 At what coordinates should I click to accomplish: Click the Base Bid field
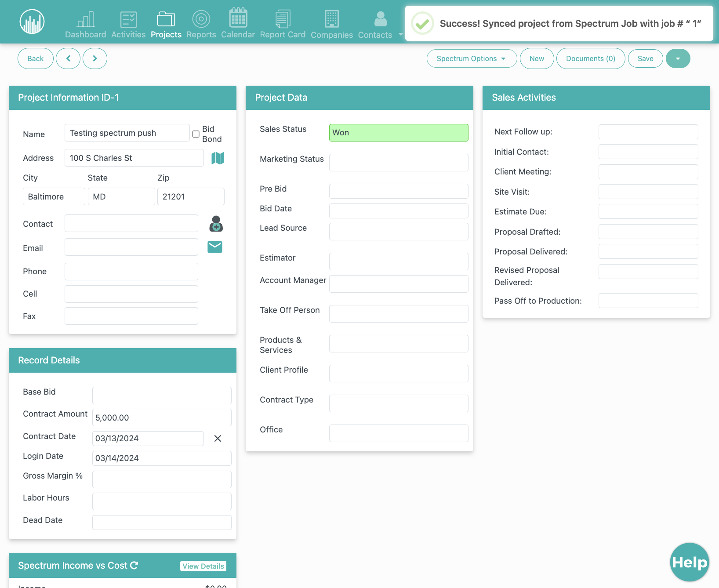point(162,396)
